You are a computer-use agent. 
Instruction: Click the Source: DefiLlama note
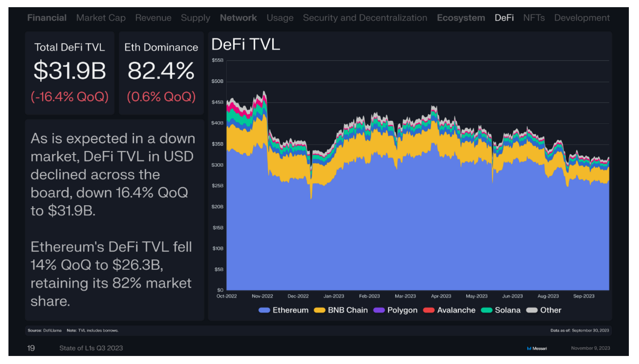point(45,331)
